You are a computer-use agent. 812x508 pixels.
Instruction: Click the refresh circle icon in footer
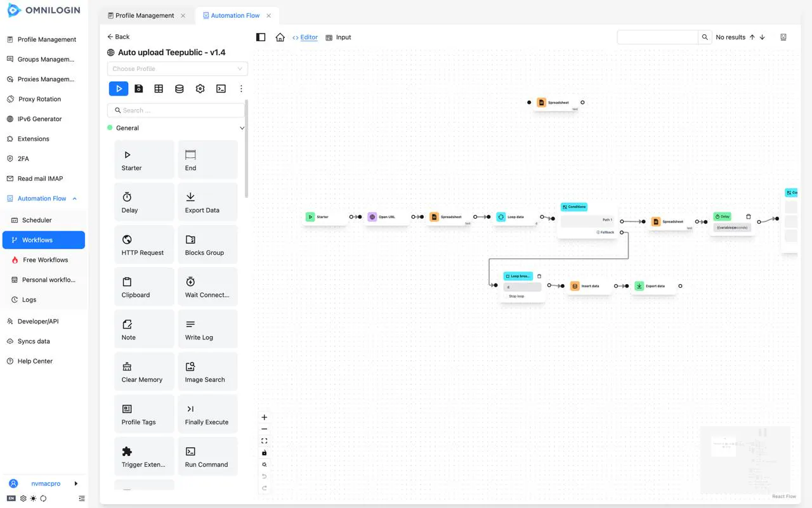(x=43, y=498)
